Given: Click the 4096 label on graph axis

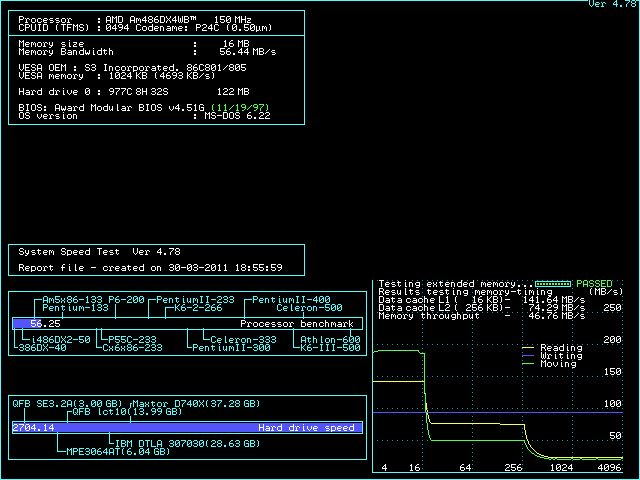Looking at the screenshot, I should pyautogui.click(x=609, y=468).
